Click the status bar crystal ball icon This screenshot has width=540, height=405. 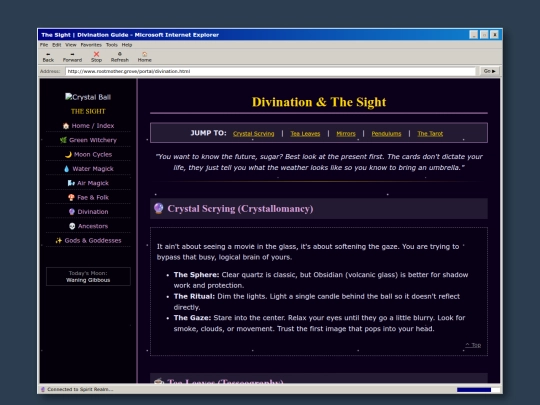coord(43,390)
